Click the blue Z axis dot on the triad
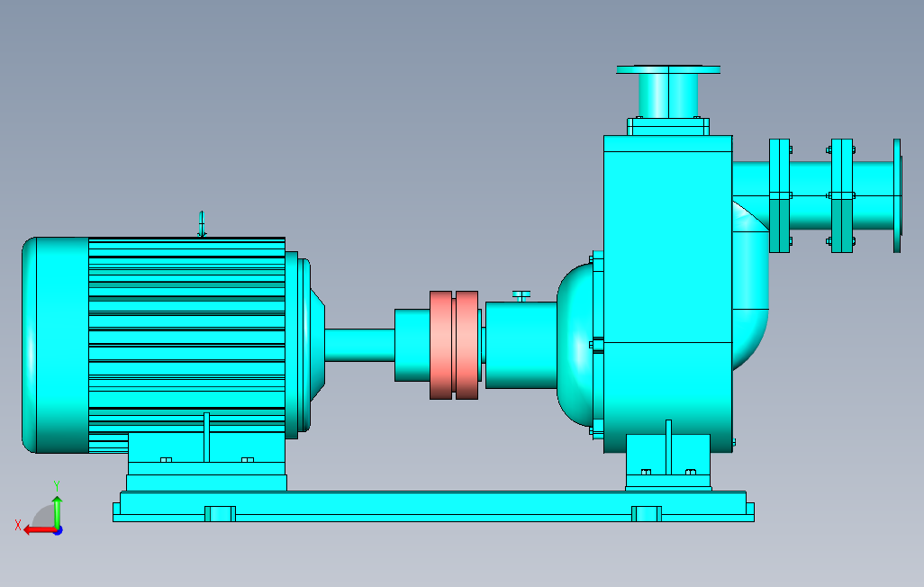The image size is (924, 587). (x=59, y=531)
